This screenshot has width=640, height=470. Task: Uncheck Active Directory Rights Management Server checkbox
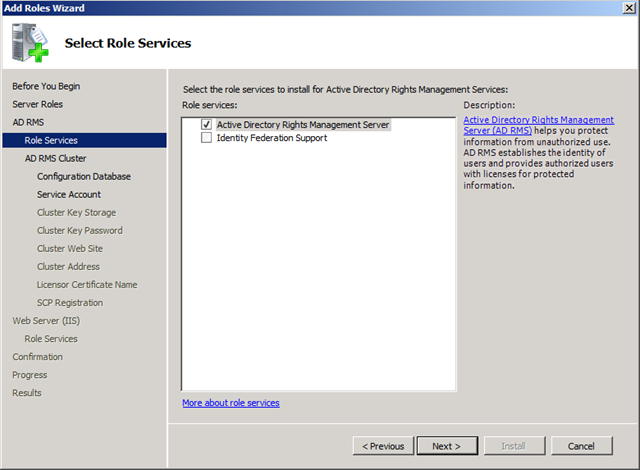coord(207,124)
